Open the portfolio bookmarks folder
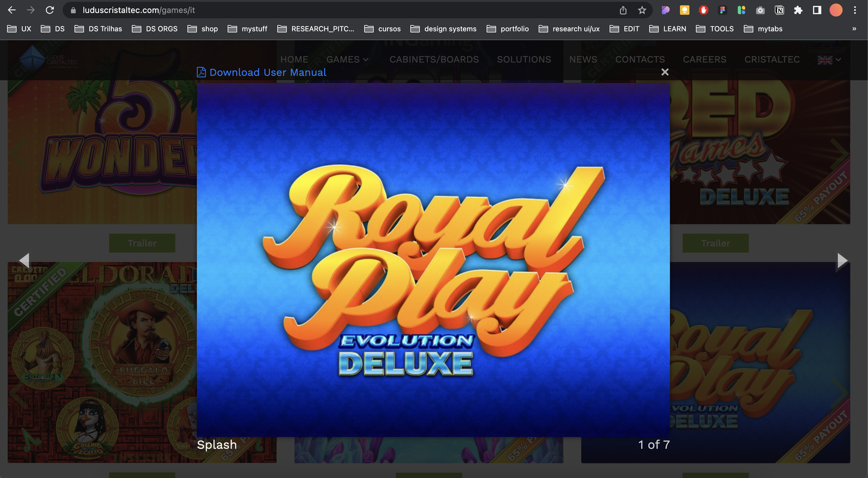Screen dimensions: 868x478 pyautogui.click(x=508, y=29)
